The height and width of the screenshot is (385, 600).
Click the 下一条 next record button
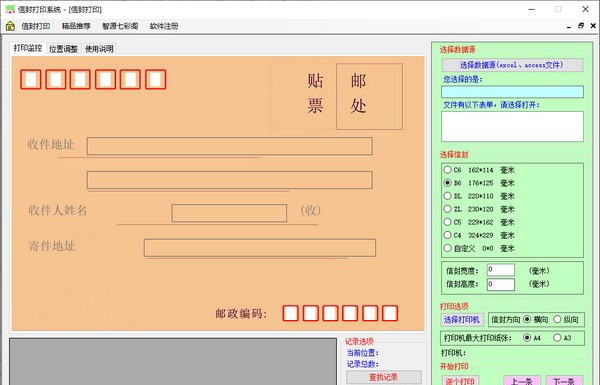point(564,380)
